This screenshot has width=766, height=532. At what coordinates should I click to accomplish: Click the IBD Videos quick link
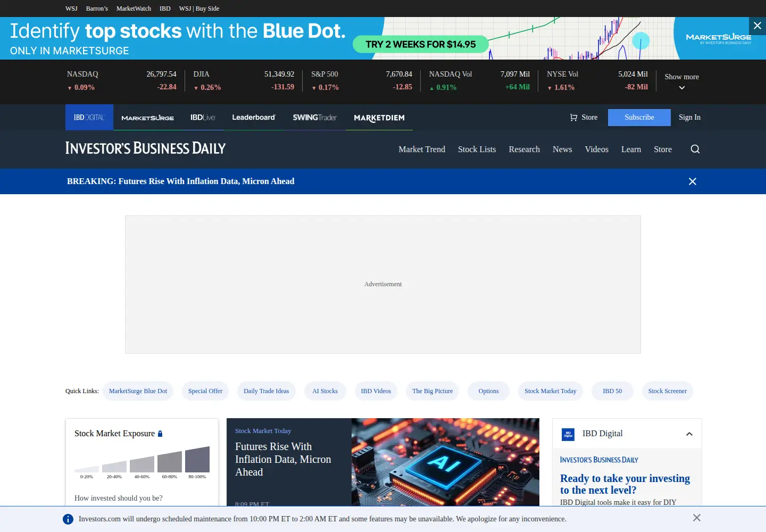point(376,391)
